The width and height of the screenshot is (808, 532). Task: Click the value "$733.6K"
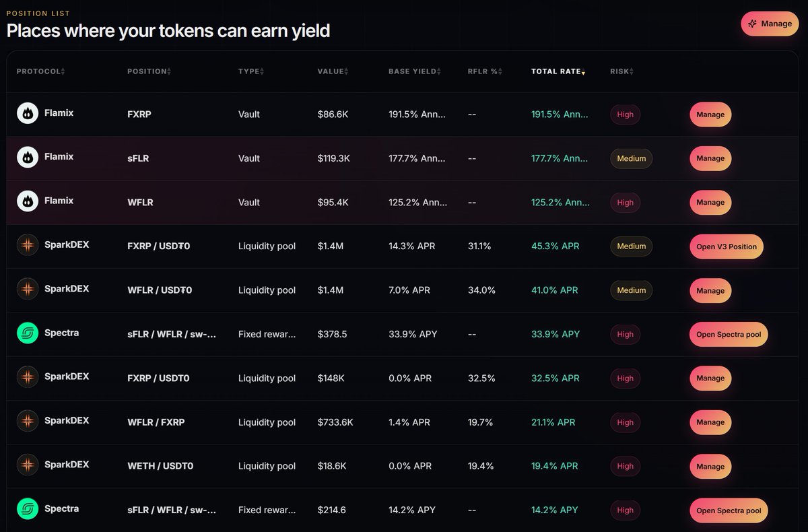(x=335, y=422)
